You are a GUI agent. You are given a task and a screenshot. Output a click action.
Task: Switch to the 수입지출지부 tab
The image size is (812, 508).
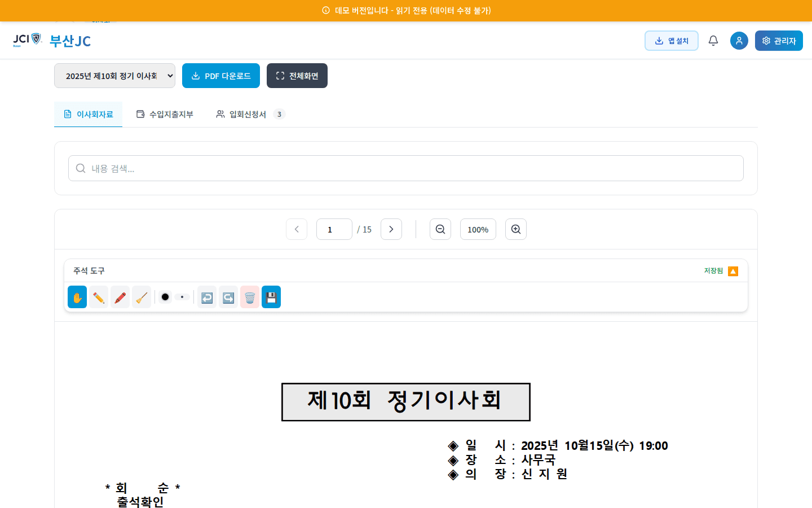[x=165, y=113]
